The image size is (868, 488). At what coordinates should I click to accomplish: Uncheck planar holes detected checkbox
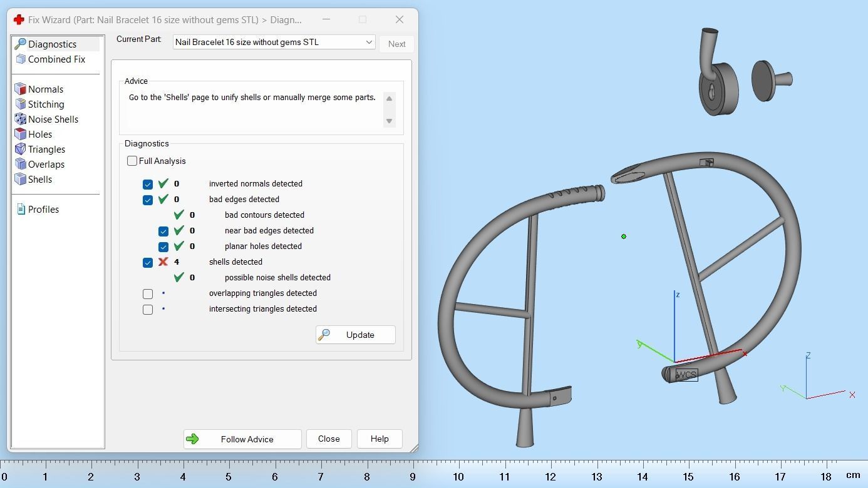(163, 247)
